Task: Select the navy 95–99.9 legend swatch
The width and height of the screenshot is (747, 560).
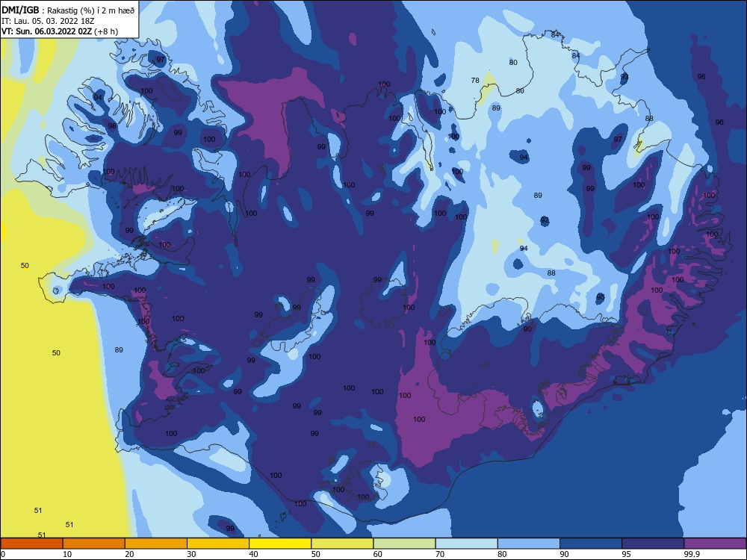Action: [653, 544]
